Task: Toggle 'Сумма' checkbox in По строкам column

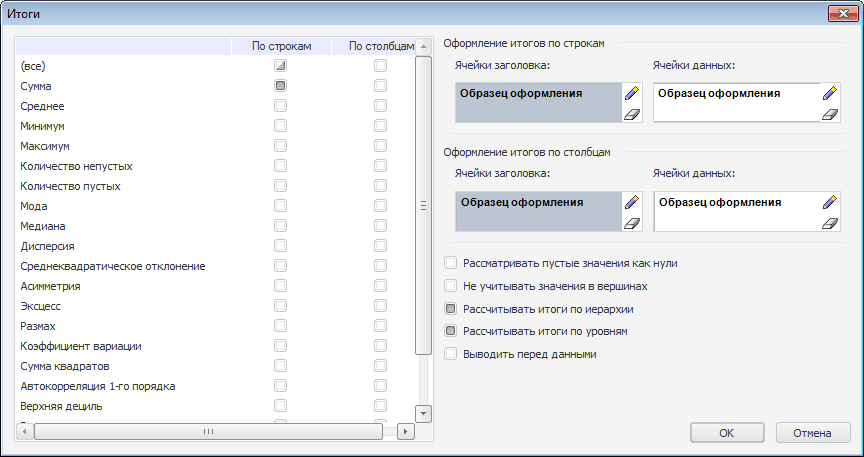Action: click(281, 86)
